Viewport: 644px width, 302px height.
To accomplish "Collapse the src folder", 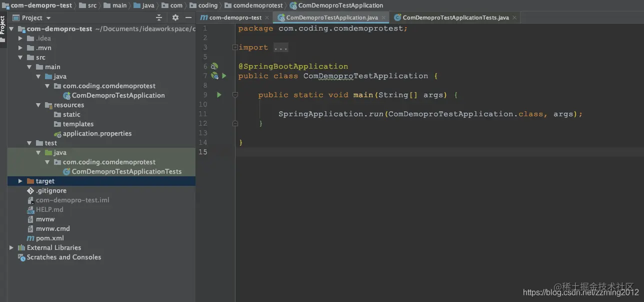I will (20, 58).
